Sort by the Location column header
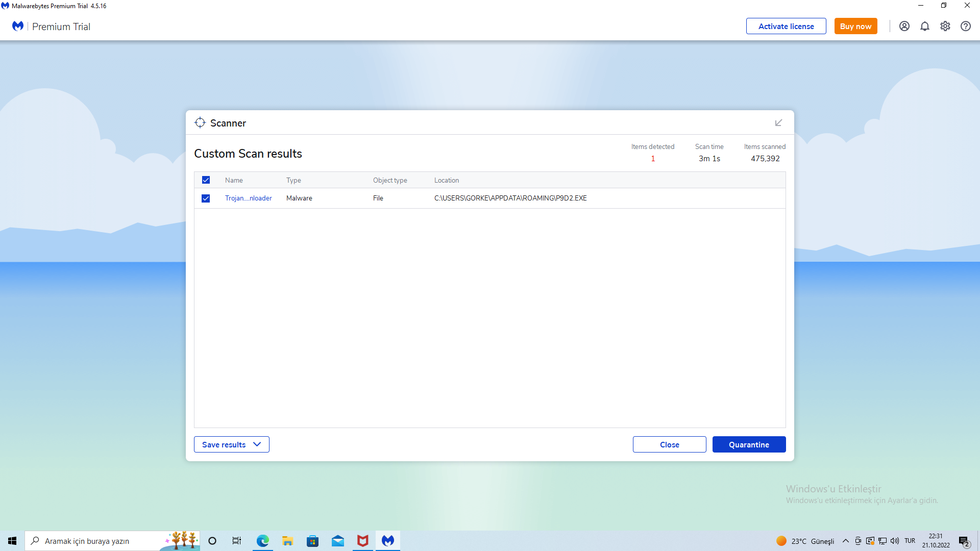The height and width of the screenshot is (551, 980). click(447, 180)
